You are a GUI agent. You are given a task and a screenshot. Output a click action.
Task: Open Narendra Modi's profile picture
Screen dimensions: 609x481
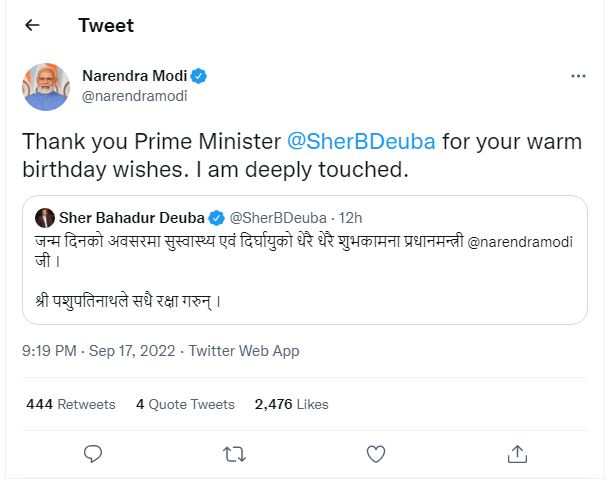click(x=46, y=86)
